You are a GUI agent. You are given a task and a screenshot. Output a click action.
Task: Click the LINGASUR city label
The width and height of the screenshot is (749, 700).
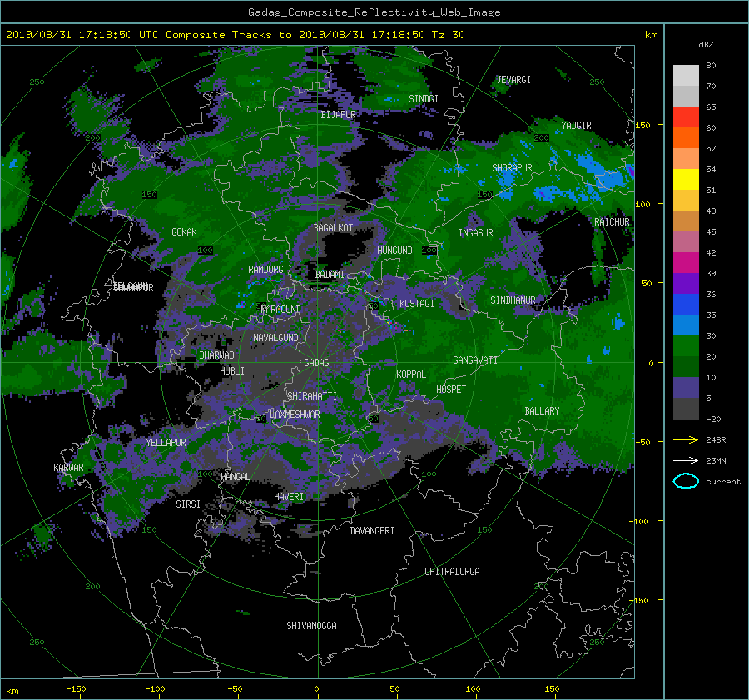(x=473, y=233)
